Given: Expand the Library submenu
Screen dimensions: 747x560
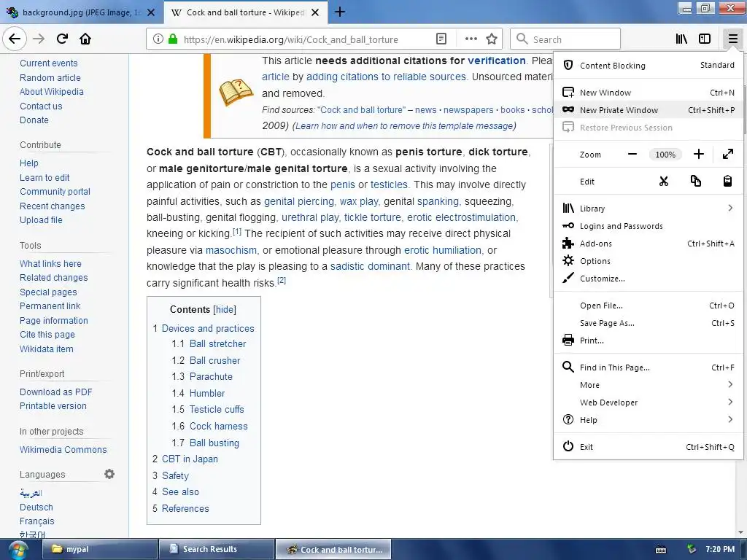Looking at the screenshot, I should coord(649,208).
